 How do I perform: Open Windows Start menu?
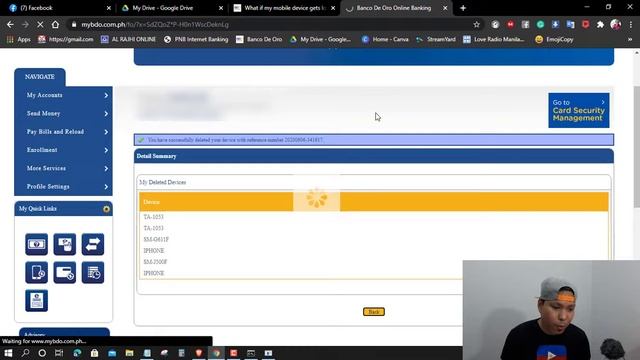tap(8, 353)
